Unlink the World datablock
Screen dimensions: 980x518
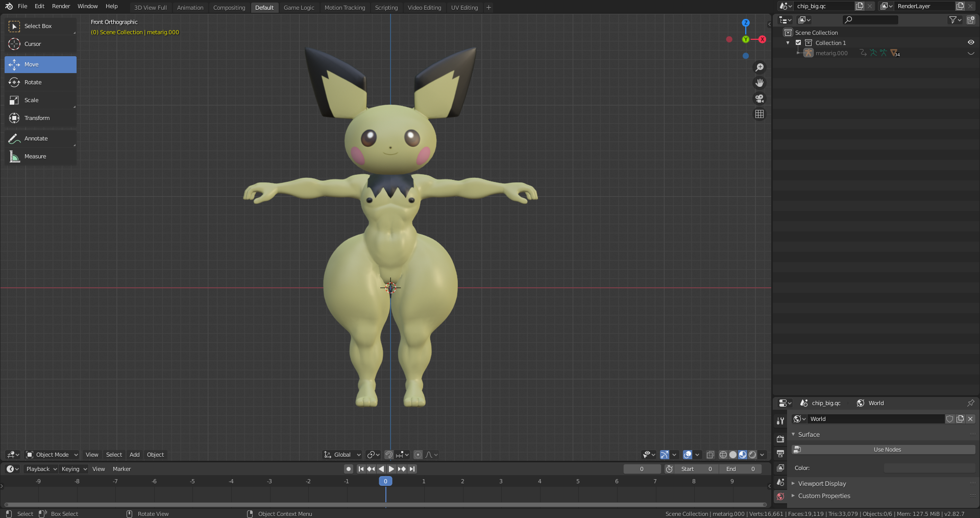(x=970, y=419)
